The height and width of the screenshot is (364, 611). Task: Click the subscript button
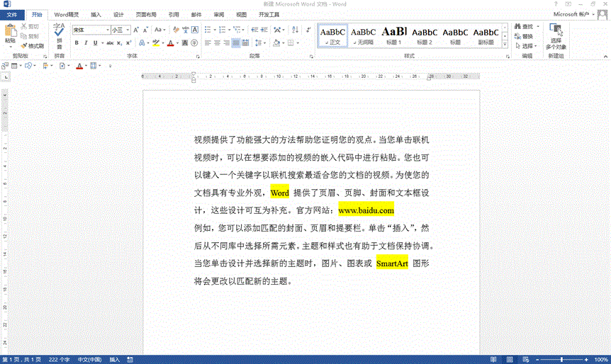point(120,43)
